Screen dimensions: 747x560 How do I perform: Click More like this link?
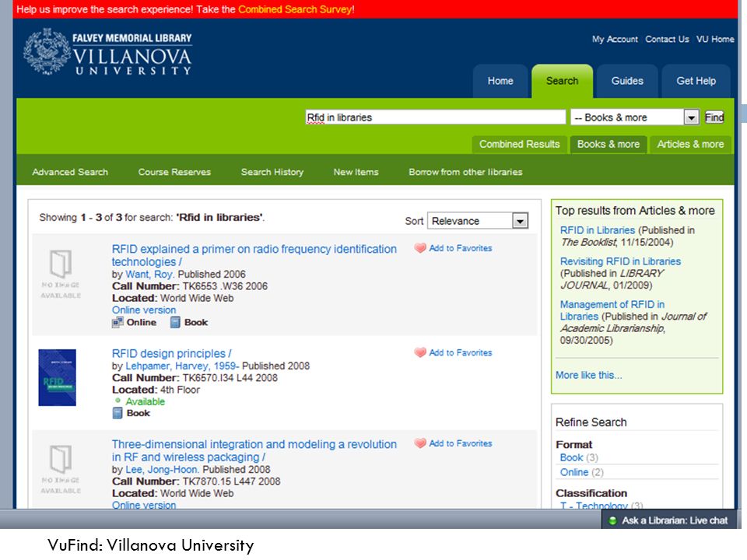[x=588, y=375]
